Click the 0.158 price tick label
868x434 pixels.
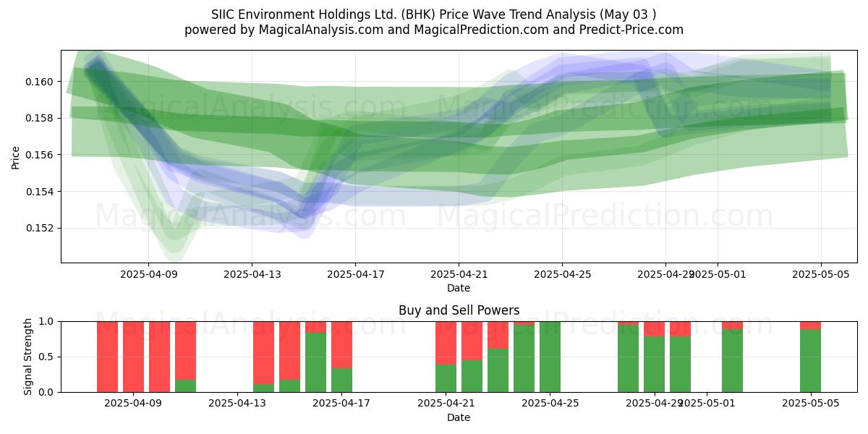click(40, 118)
